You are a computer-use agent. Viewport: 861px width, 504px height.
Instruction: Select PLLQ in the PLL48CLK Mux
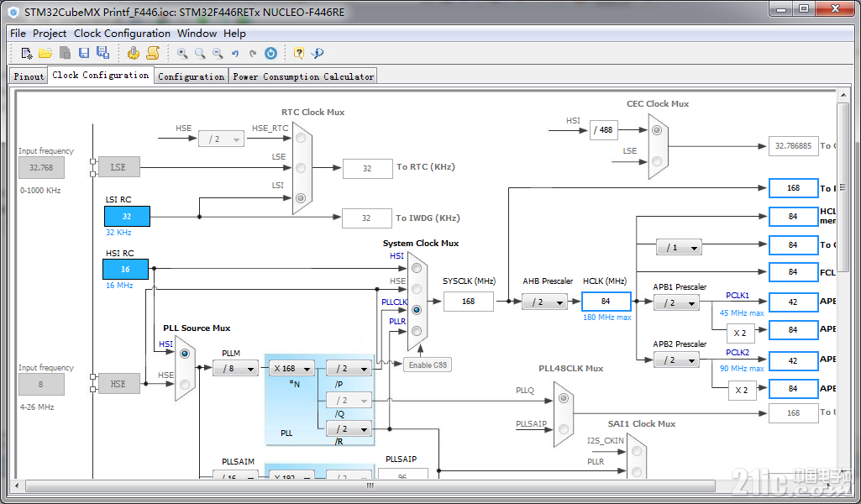564,399
